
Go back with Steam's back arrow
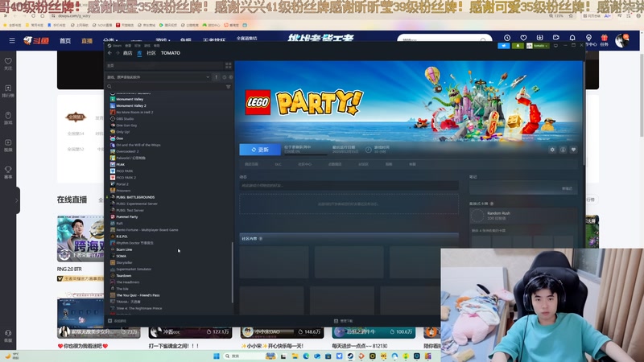(x=109, y=53)
